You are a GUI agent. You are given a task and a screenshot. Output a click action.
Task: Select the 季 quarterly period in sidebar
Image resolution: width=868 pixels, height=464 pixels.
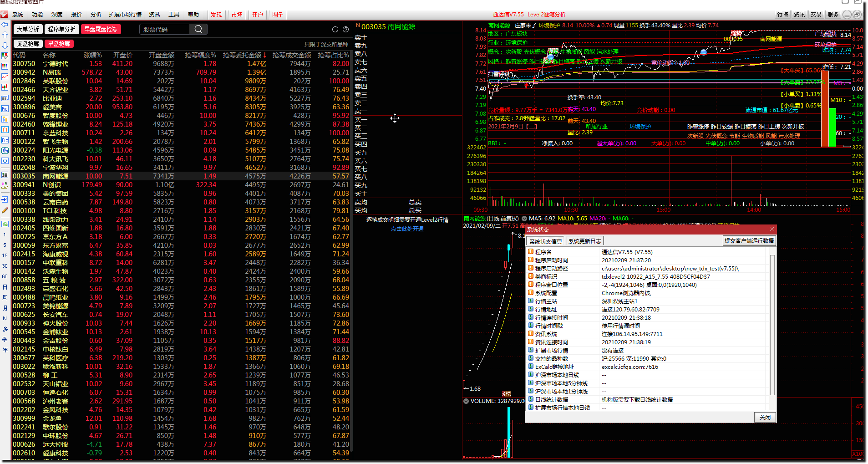tap(5, 339)
